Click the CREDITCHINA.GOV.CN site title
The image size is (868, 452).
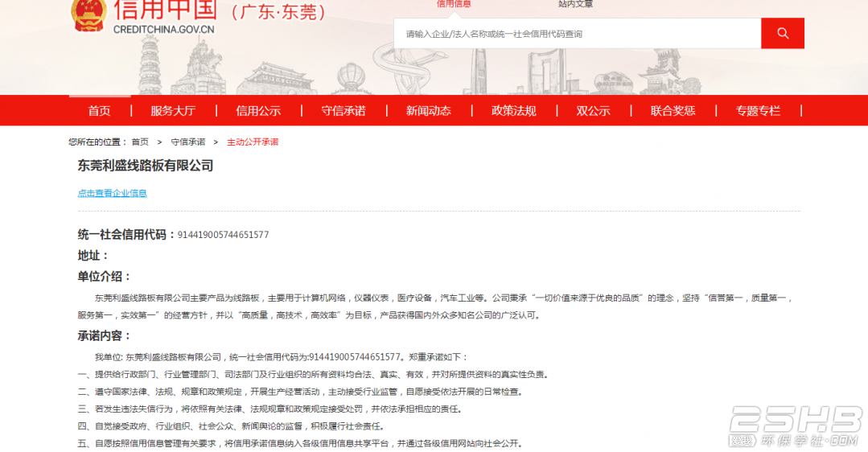coord(164,29)
